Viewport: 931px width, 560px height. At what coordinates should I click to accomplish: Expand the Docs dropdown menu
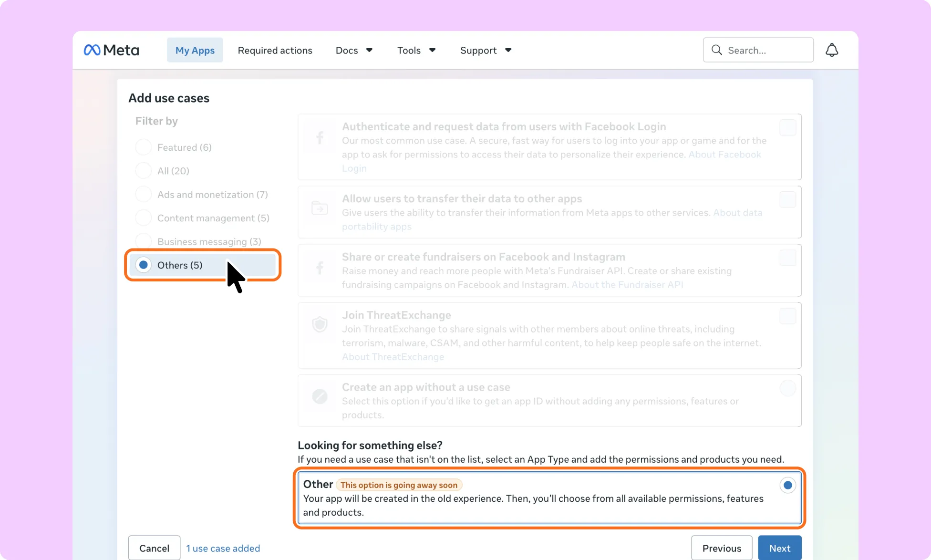354,50
